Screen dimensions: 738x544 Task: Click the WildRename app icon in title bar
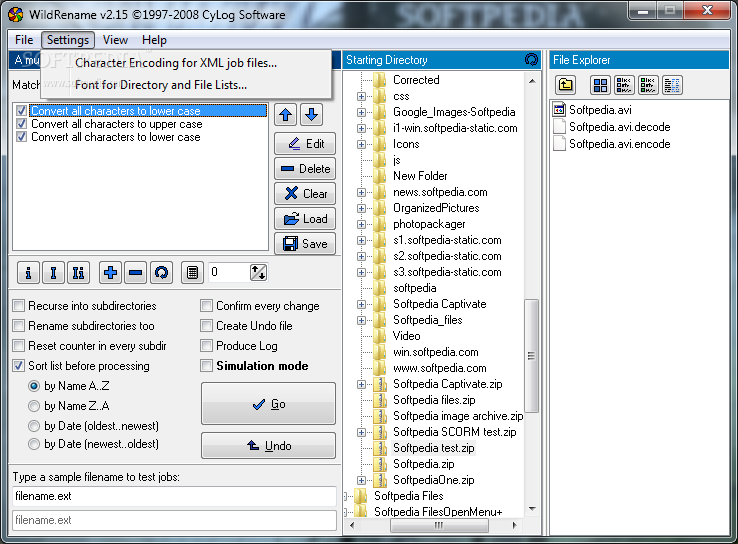pos(16,15)
